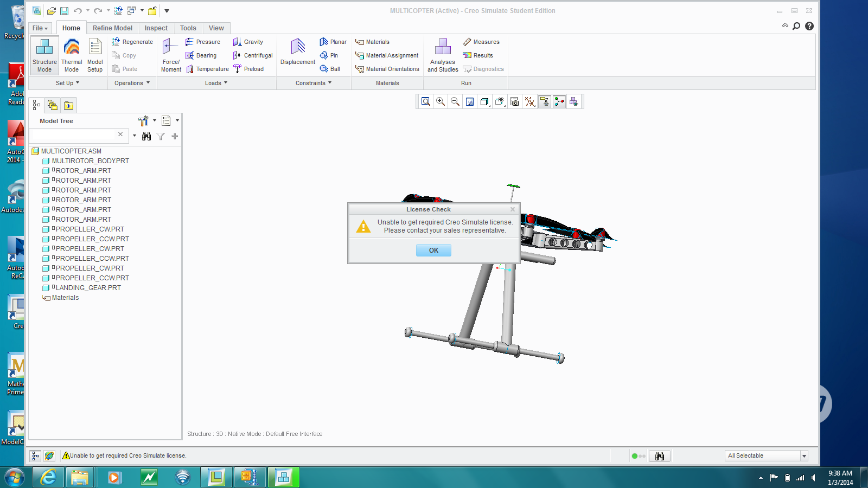Expand the Operations group dropdown
The height and width of the screenshot is (488, 868).
tap(132, 83)
